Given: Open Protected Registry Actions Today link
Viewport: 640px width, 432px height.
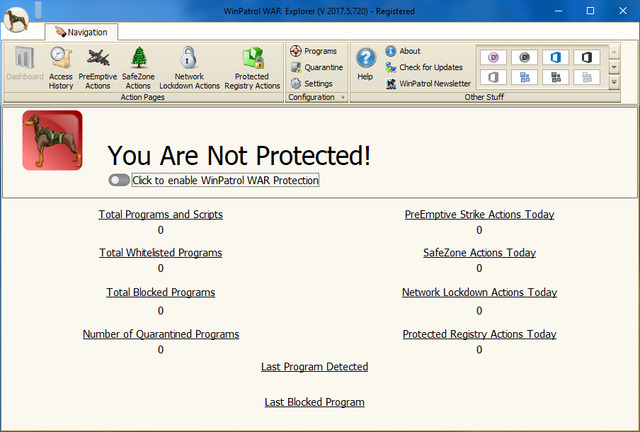Looking at the screenshot, I should click(x=479, y=334).
